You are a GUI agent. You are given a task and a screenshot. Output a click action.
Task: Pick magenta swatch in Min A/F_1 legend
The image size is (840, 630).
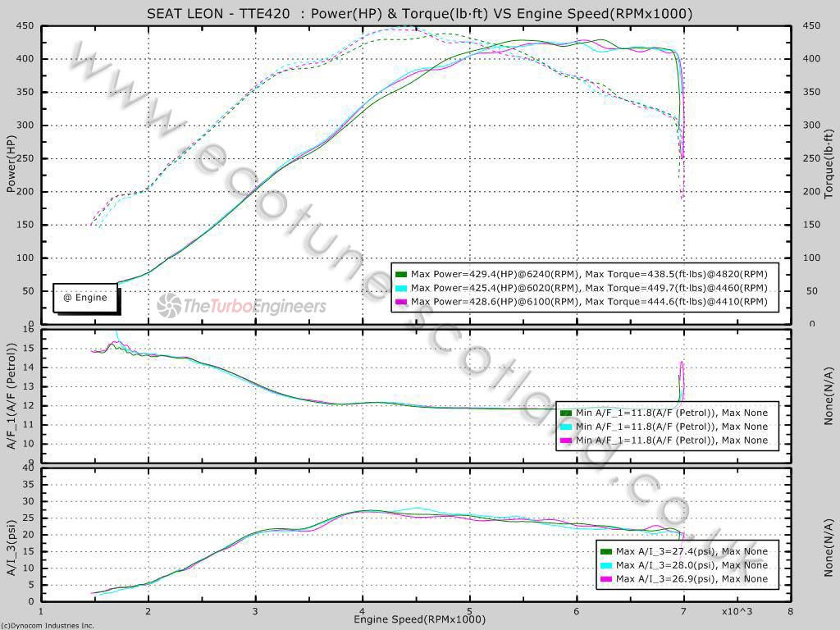click(566, 441)
